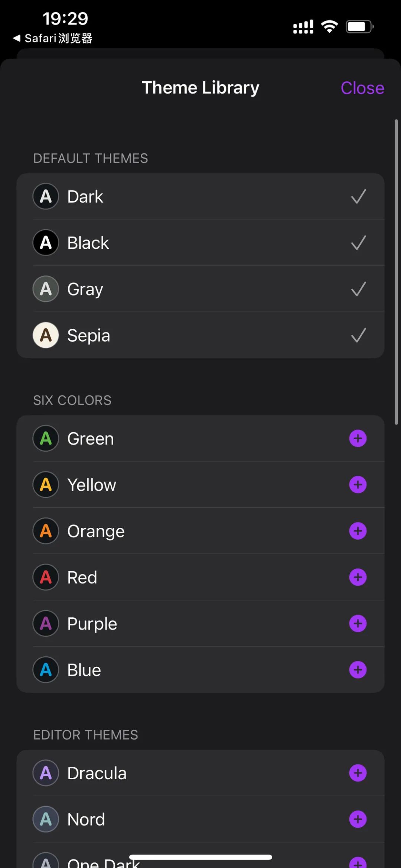Toggle the Dark theme checkmark
The image size is (401, 868).
coord(358,196)
